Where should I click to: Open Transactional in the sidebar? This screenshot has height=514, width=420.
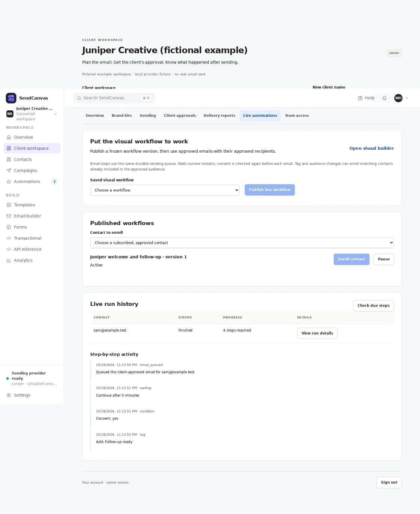coord(32,238)
